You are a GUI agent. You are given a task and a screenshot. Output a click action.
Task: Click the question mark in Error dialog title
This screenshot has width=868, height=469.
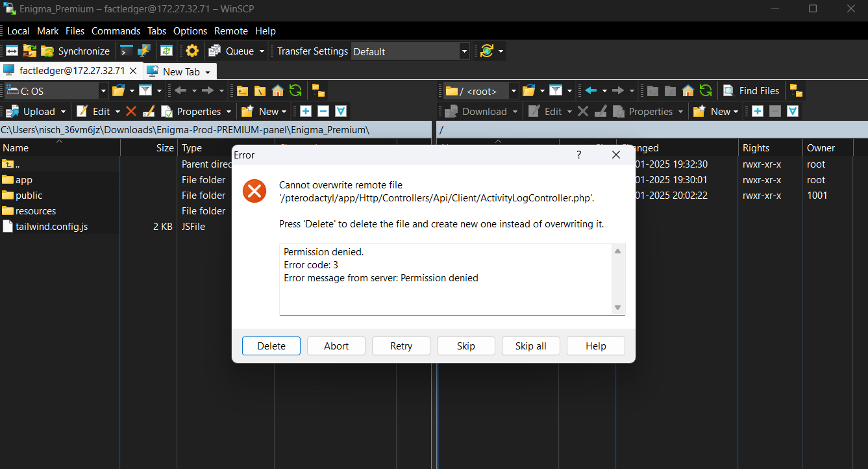click(579, 155)
